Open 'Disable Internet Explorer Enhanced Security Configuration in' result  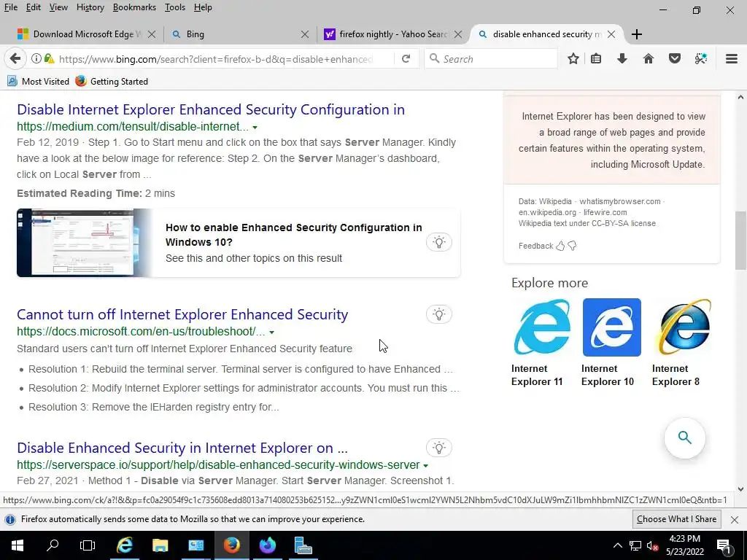[211, 109]
